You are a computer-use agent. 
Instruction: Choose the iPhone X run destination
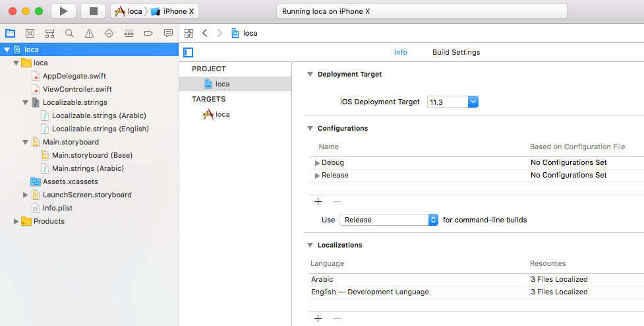click(x=172, y=11)
